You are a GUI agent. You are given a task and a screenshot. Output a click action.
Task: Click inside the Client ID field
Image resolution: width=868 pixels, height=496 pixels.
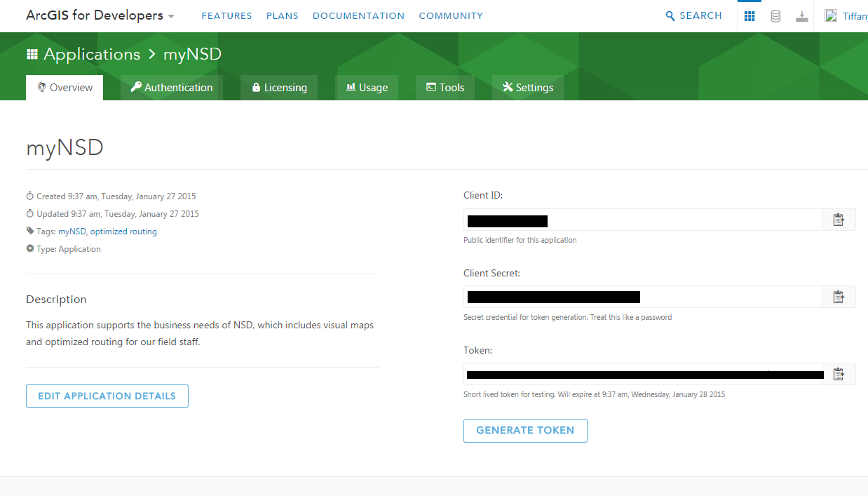coord(643,220)
